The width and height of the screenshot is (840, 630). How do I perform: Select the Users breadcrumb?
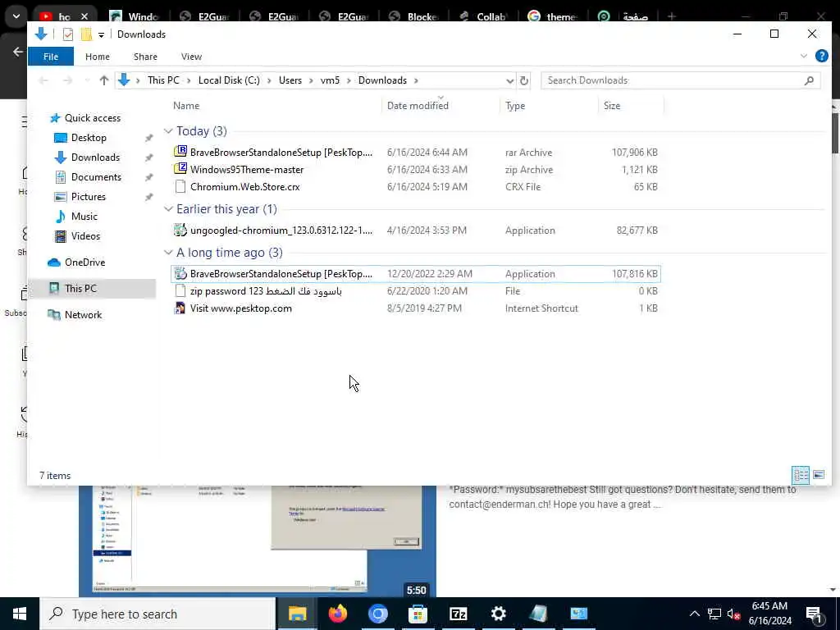(290, 80)
